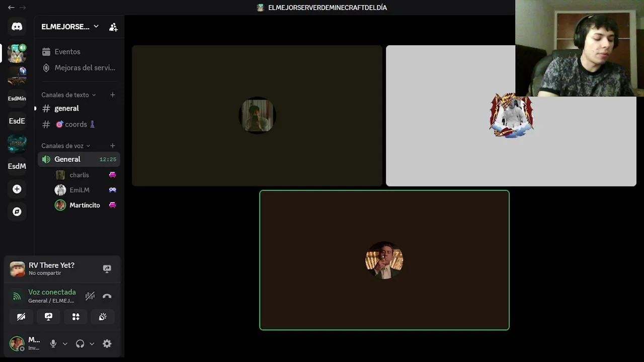644x362 pixels.
Task: Click the server title in top bar
Action: [x=328, y=8]
